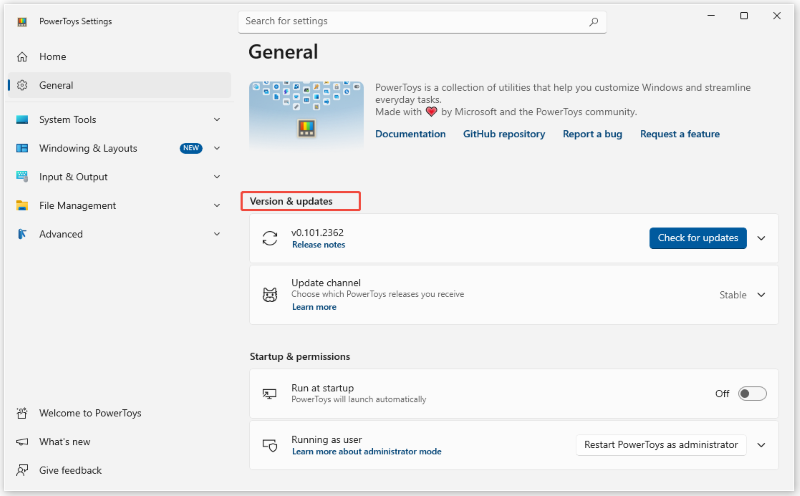Image resolution: width=800 pixels, height=496 pixels.
Task: Open the GitHub repository link
Action: [x=504, y=134]
